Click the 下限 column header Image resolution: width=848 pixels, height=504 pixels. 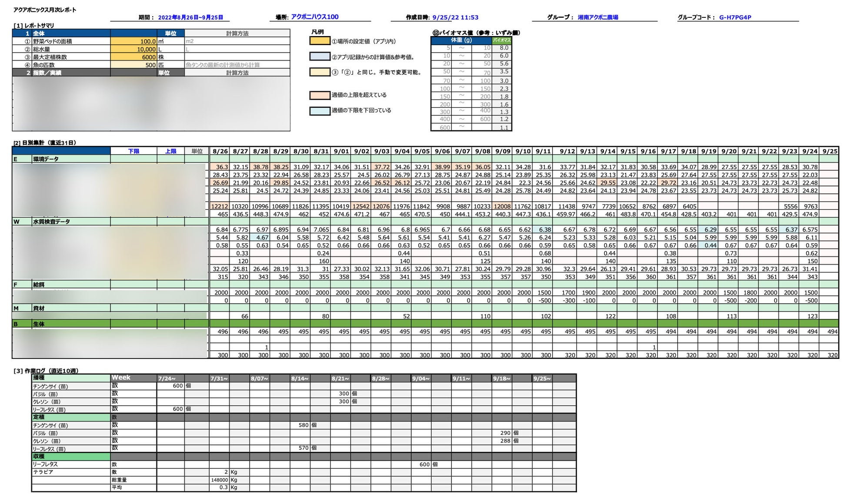coord(134,151)
